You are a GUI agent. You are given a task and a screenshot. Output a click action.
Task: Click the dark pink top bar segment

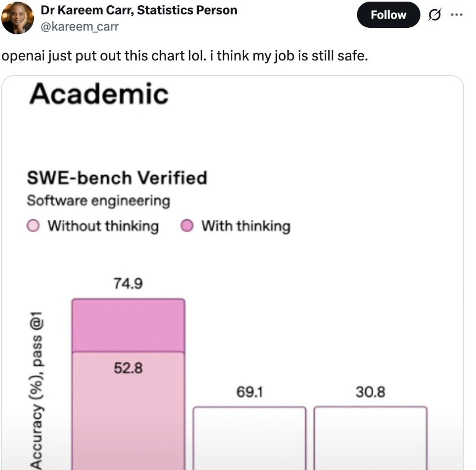coord(128,326)
